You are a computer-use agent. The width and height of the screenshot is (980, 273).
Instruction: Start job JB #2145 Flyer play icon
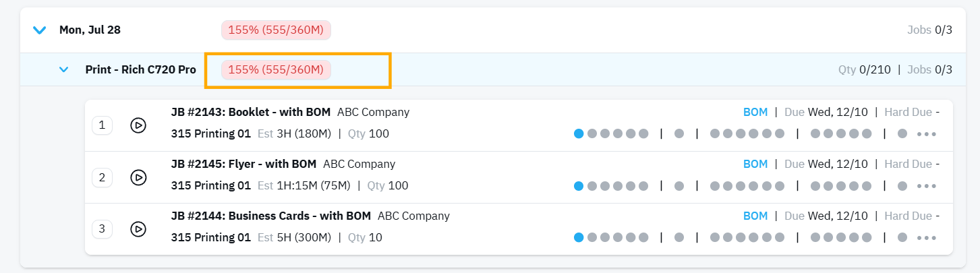pos(138,177)
